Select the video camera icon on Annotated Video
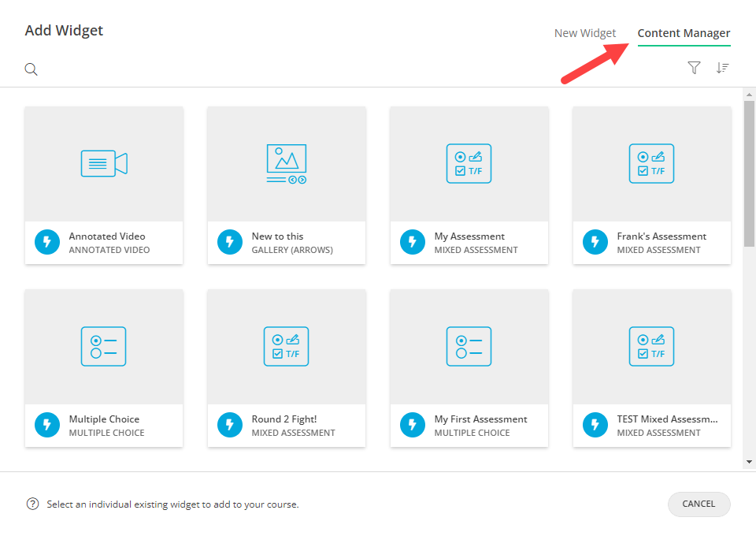This screenshot has width=756, height=536. click(x=104, y=163)
